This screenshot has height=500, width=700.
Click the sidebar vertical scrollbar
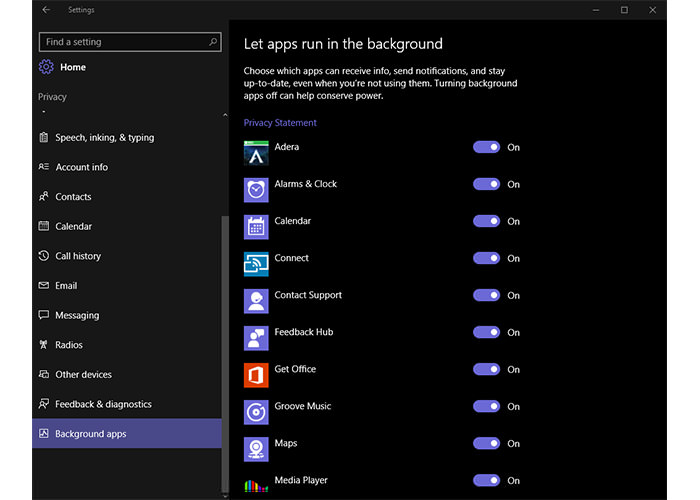[x=225, y=350]
